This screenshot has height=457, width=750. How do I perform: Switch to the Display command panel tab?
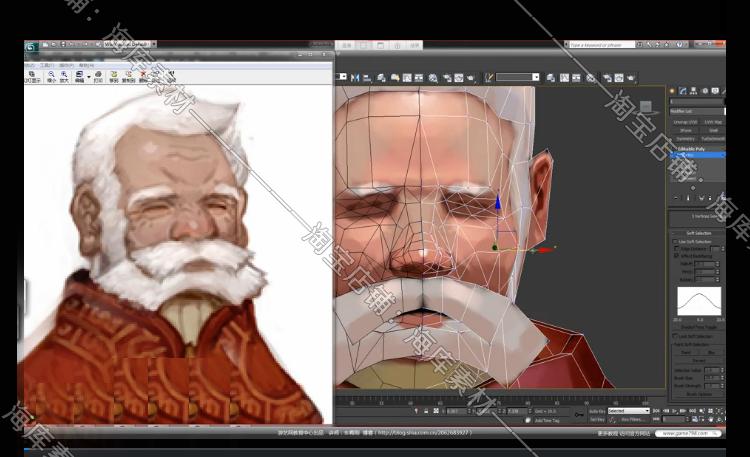point(715,91)
